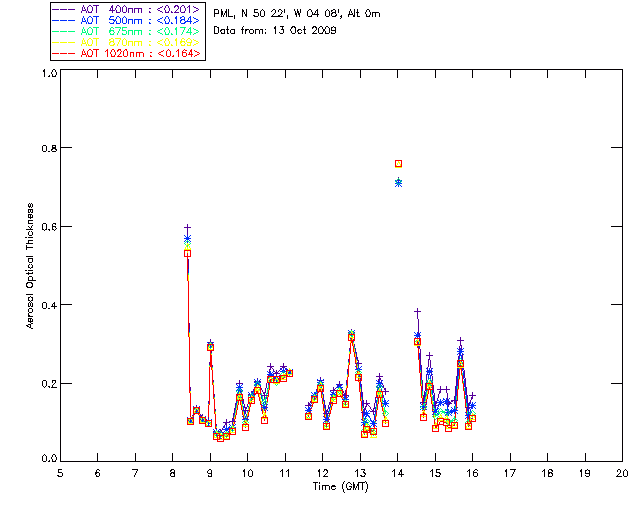Screen dimensions: 640x512
Task: Click the Aerosol Optical Thickness axis title
Action: 31,265
